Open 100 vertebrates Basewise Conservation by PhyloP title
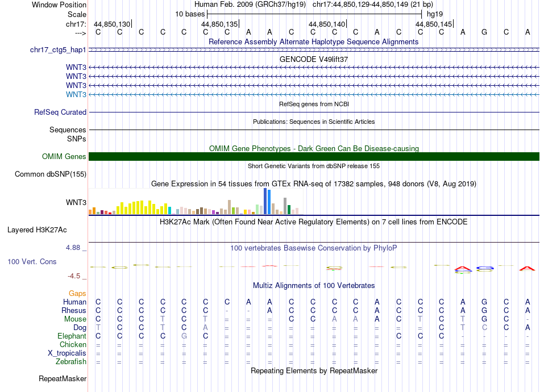 [x=314, y=248]
